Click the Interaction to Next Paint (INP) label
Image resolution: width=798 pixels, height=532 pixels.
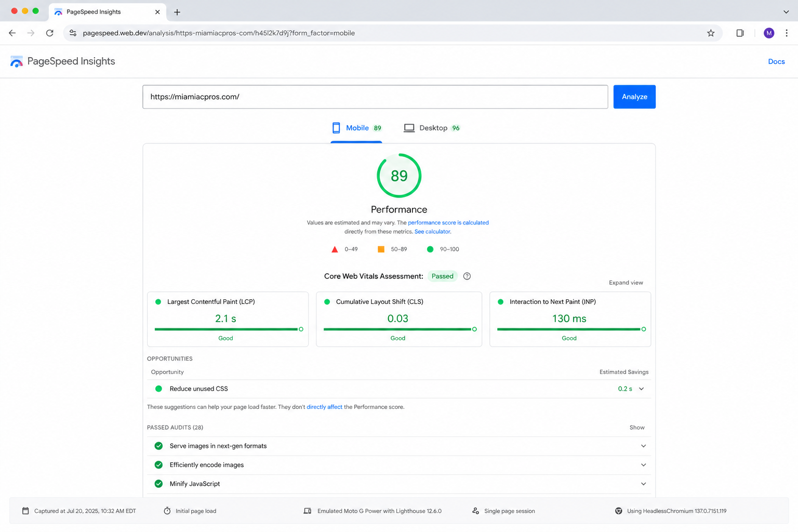pyautogui.click(x=553, y=302)
